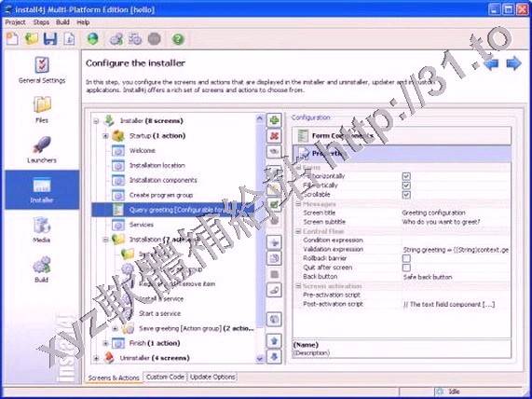Select the Services screen in tree

point(142,225)
